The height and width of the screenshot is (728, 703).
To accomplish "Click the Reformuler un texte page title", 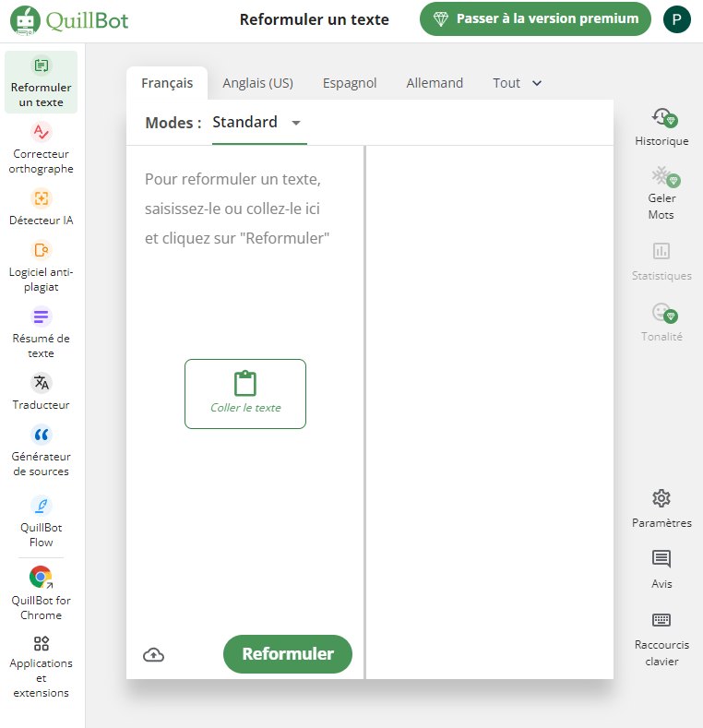I will coord(315,19).
